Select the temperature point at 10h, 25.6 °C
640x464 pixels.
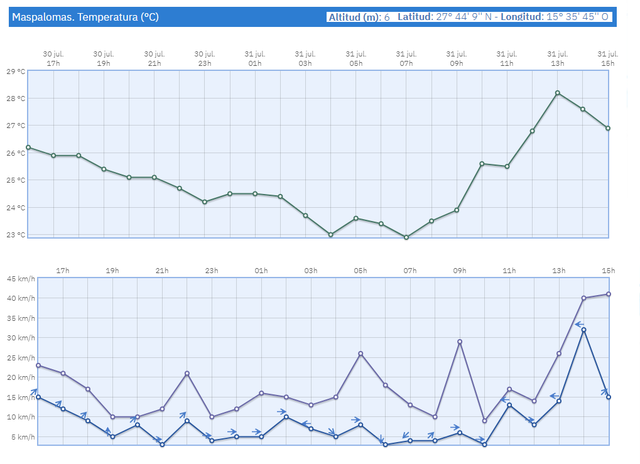coord(482,164)
